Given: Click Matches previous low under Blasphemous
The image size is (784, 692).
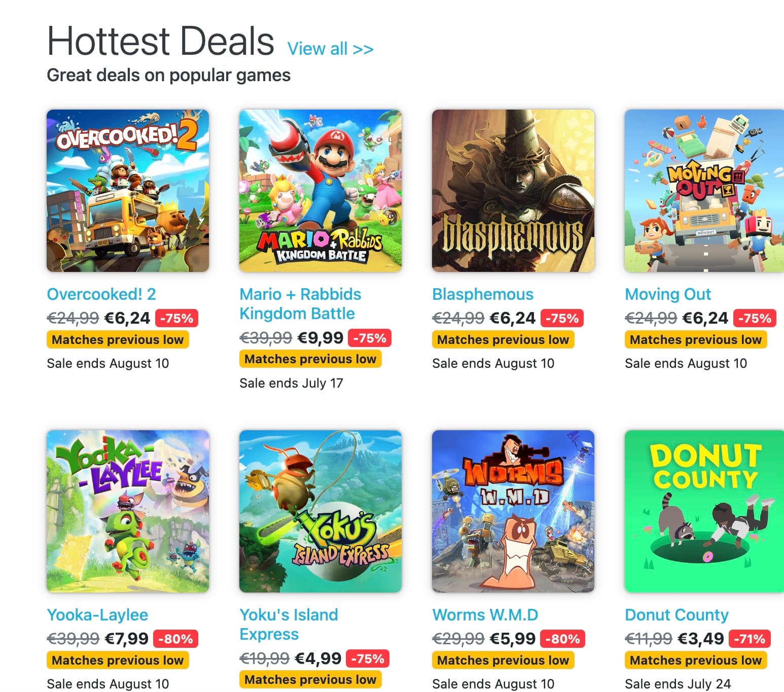Looking at the screenshot, I should coord(503,340).
